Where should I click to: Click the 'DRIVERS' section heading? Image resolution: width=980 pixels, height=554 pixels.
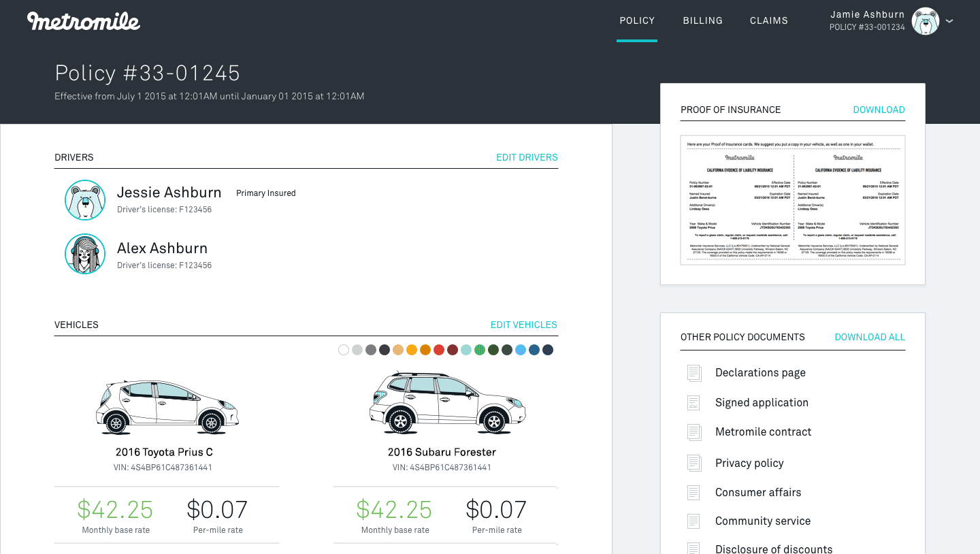(74, 157)
